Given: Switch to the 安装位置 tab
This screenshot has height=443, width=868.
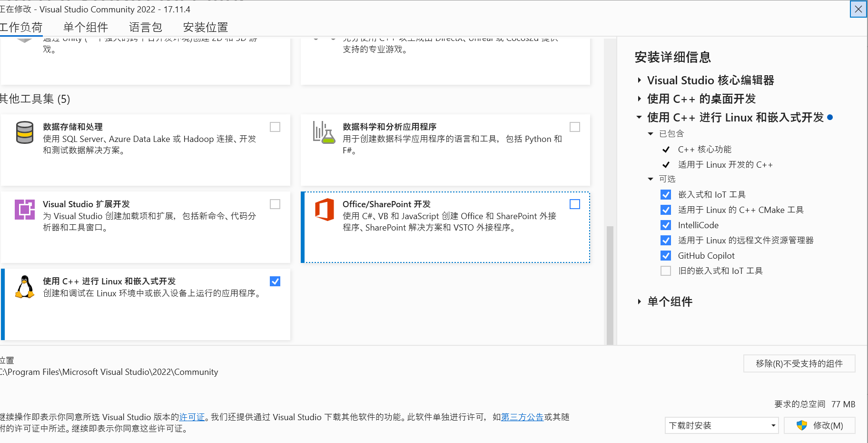Looking at the screenshot, I should pos(206,28).
